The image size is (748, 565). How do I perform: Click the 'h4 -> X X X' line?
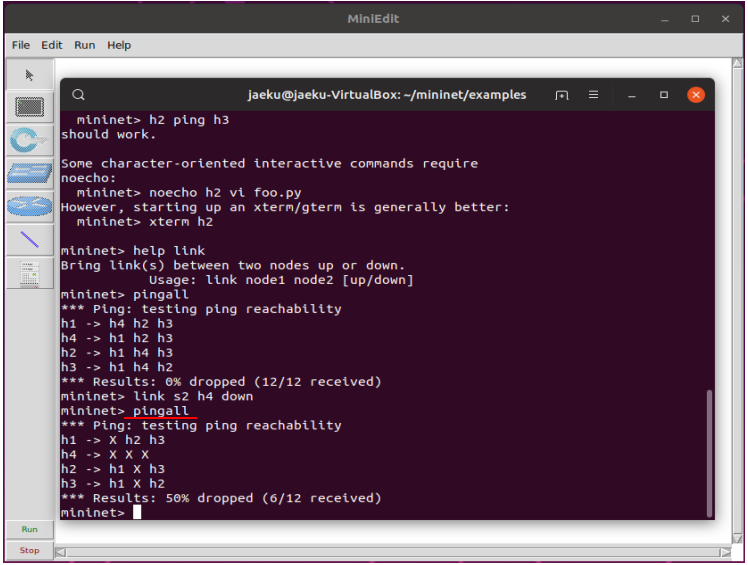click(105, 455)
